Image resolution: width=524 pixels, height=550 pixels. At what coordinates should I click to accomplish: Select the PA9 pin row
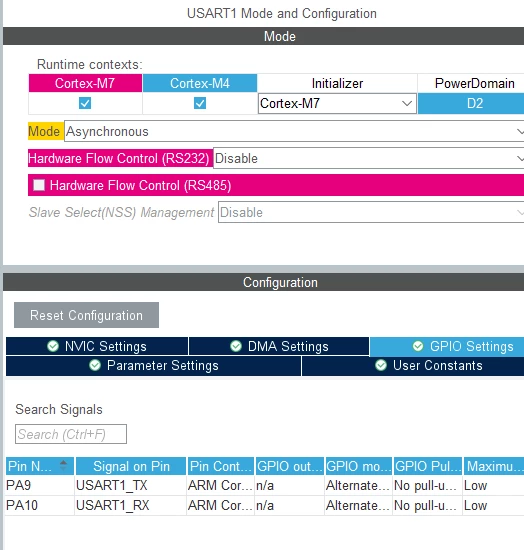(x=265, y=485)
